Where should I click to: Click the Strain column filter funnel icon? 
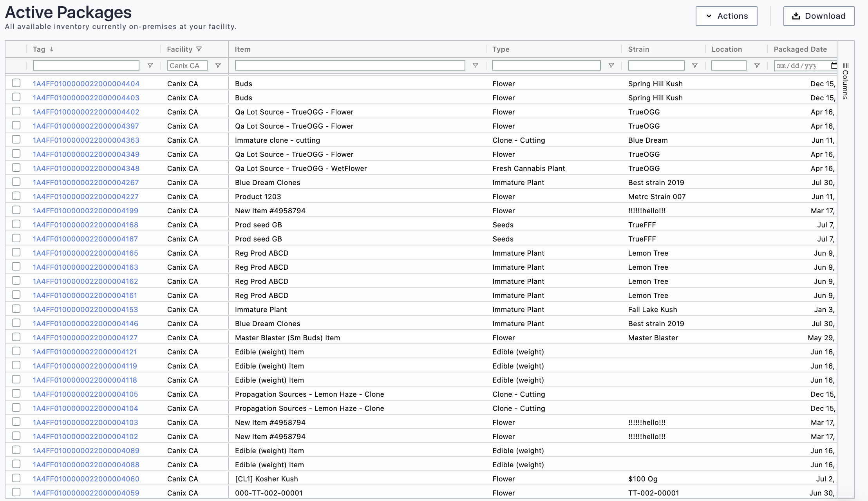pyautogui.click(x=694, y=65)
